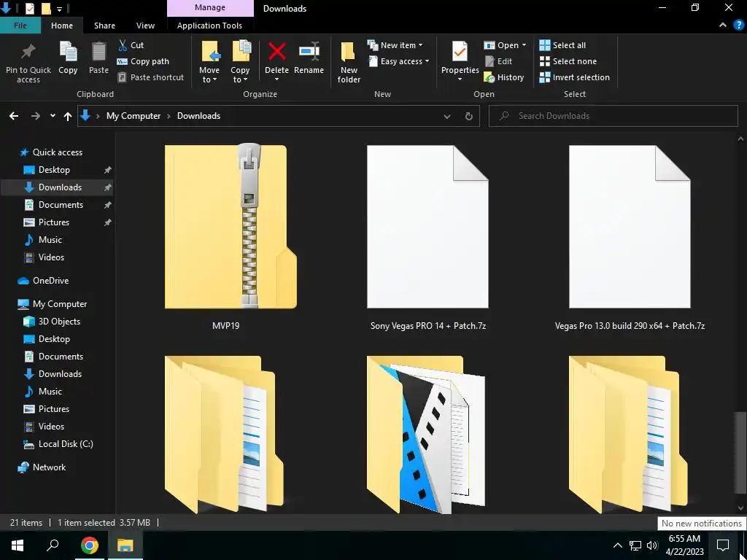Open Properties of the selected item

click(x=460, y=58)
